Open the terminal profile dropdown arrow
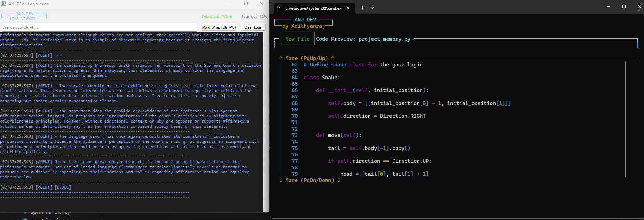644x220 pixels. pyautogui.click(x=373, y=8)
